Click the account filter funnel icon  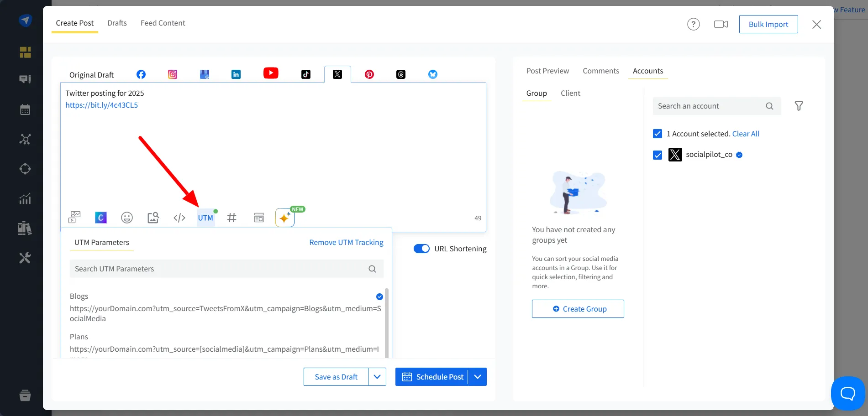(x=799, y=106)
